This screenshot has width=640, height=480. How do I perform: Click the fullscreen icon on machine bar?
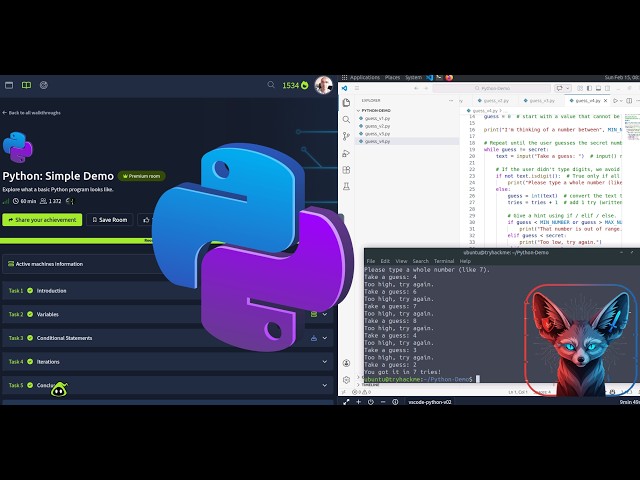point(346,402)
